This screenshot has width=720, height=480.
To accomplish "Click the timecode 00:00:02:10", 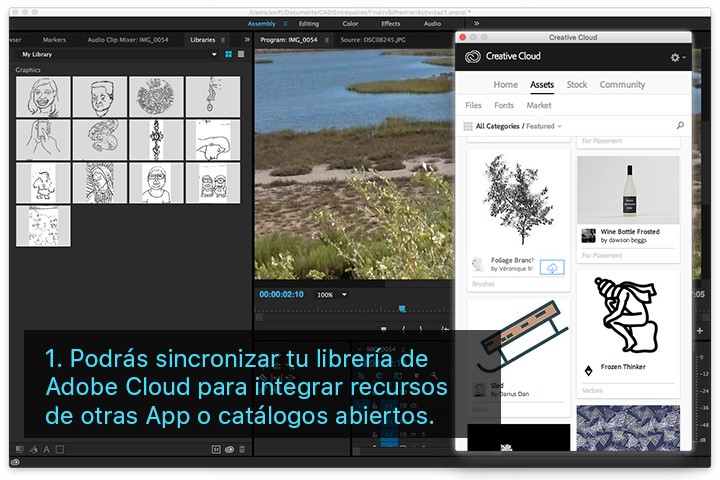I will point(281,294).
